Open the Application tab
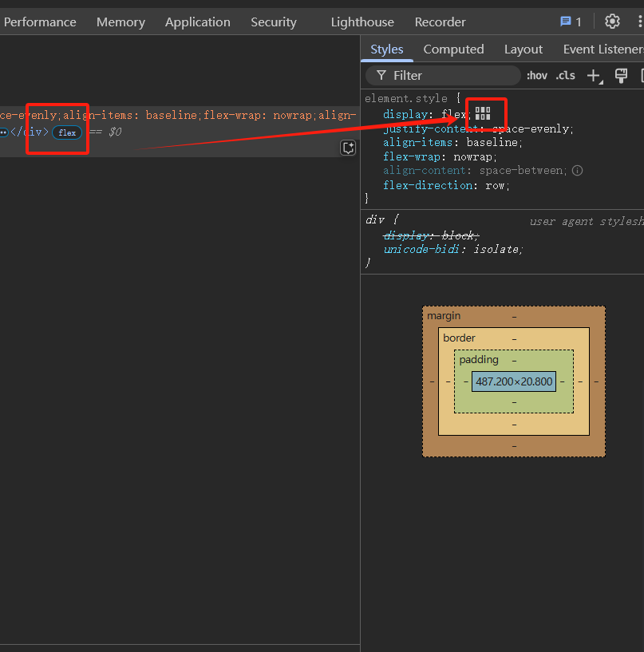 [x=197, y=22]
